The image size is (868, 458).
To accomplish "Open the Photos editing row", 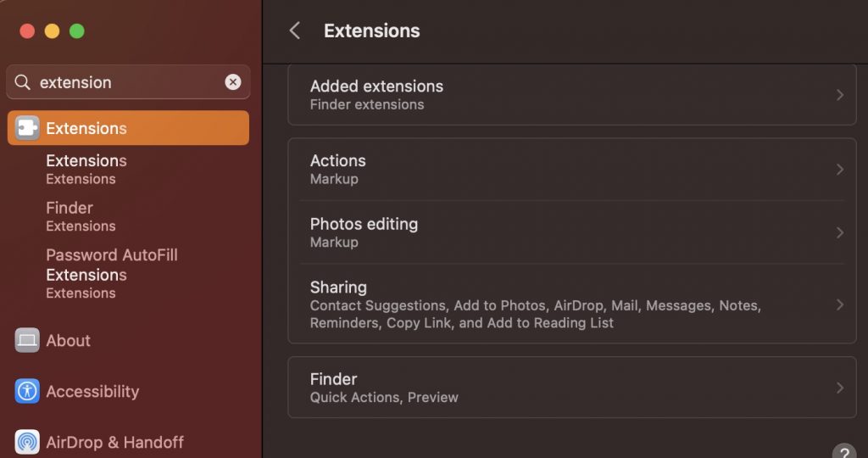I will (x=572, y=232).
